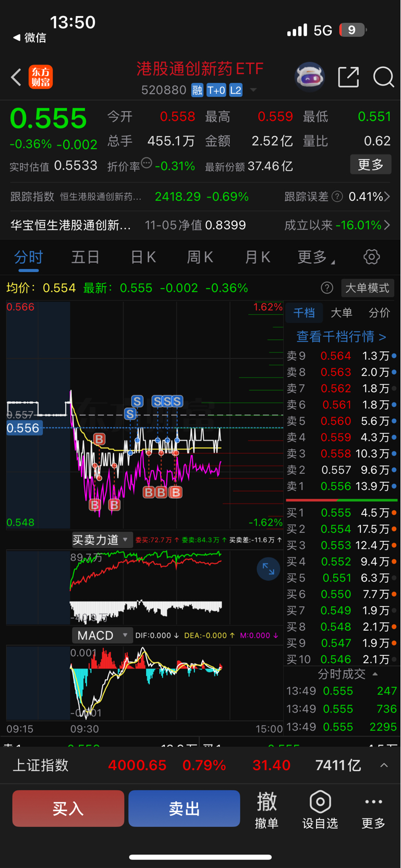Collapse the 分时成交 section arrow
This screenshot has height=868, width=401.
tap(375, 674)
